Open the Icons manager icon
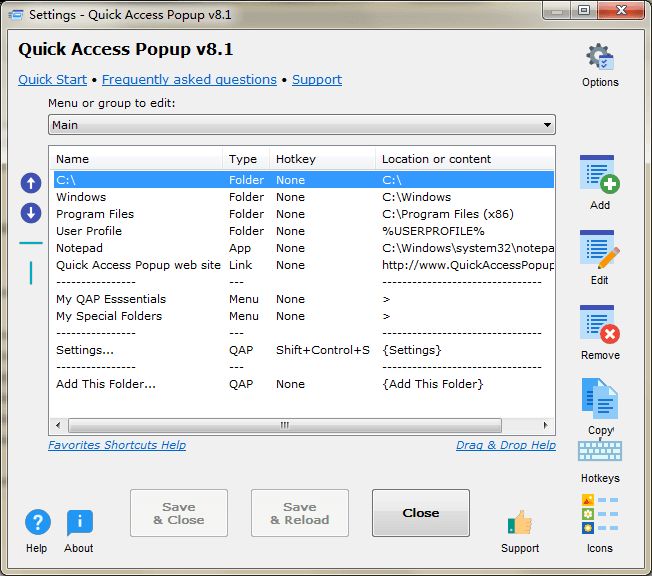The image size is (652, 576). pos(600,514)
